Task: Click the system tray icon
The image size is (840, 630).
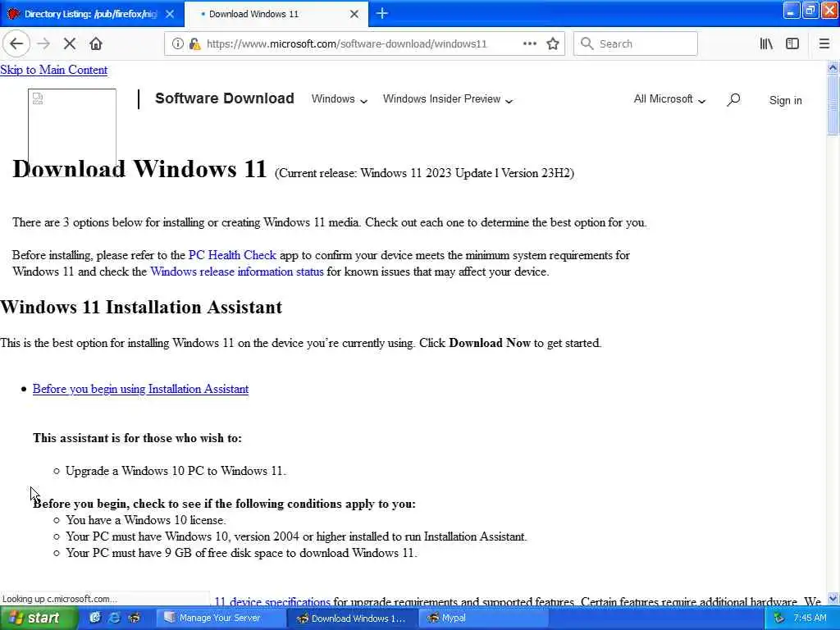Action: tap(778, 618)
